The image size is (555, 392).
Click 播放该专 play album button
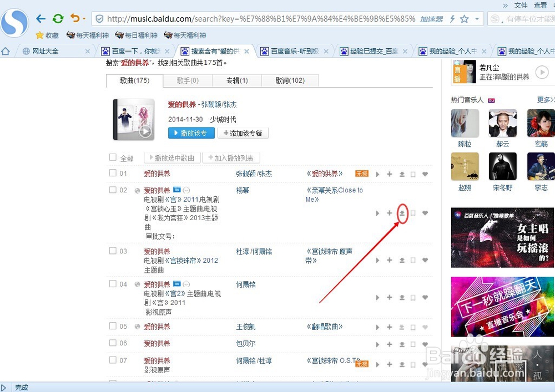[191, 133]
